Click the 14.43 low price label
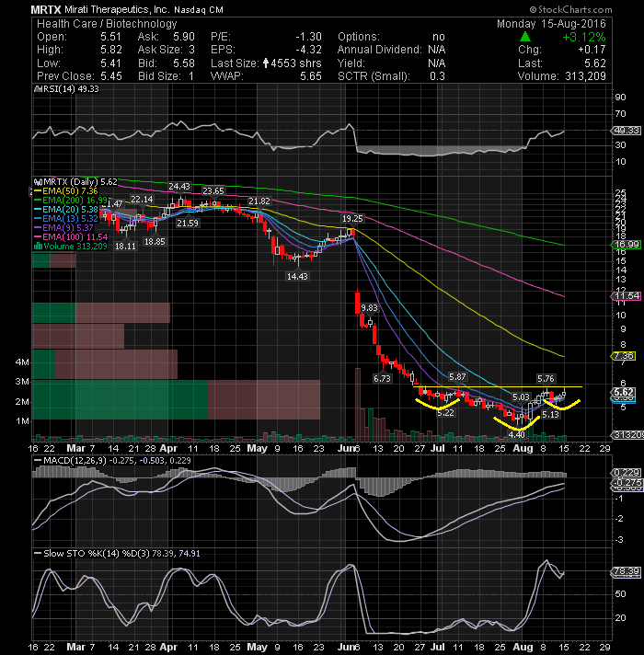The height and width of the screenshot is (655, 644). pyautogui.click(x=297, y=276)
